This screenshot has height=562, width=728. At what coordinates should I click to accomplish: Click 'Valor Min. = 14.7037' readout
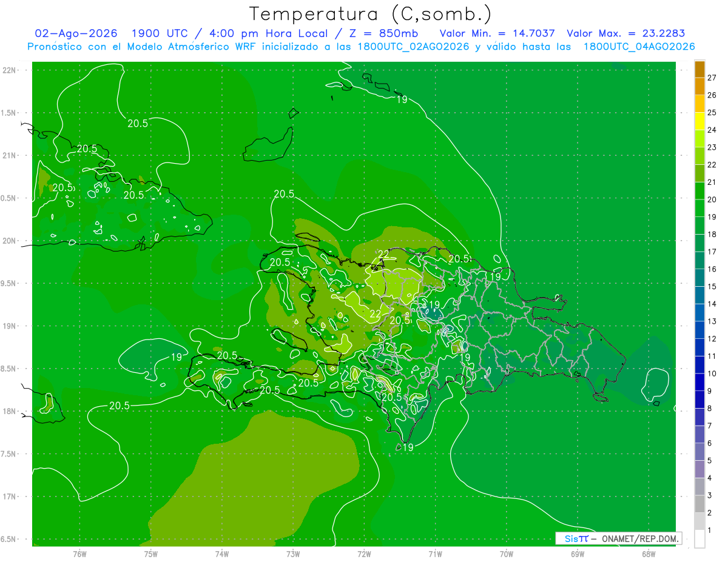[x=497, y=33]
